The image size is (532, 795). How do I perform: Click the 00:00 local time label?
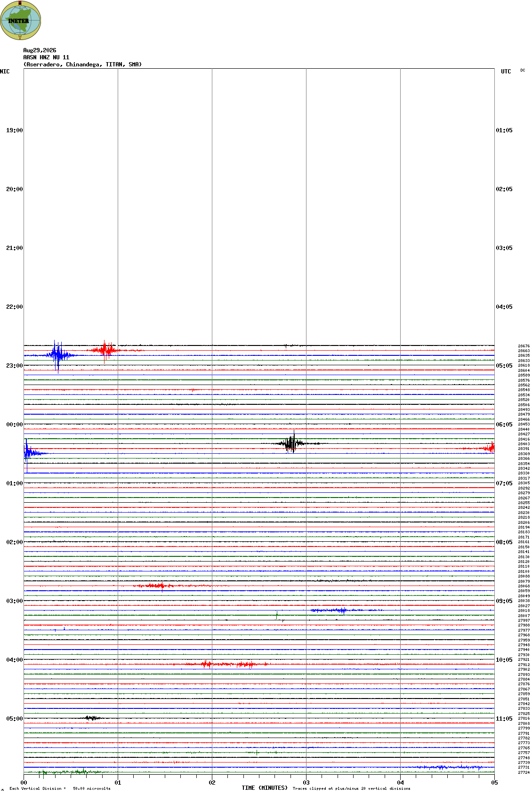(14, 425)
